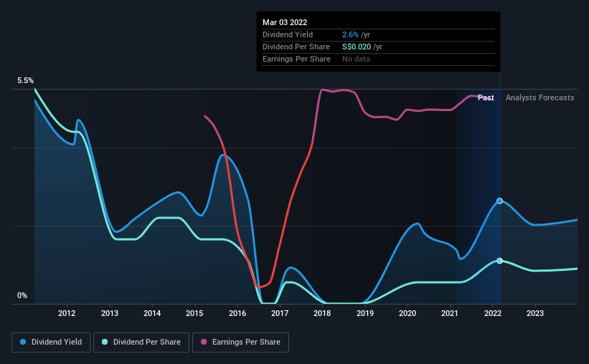Click the Past section label
This screenshot has height=364, width=589.
[x=486, y=97]
